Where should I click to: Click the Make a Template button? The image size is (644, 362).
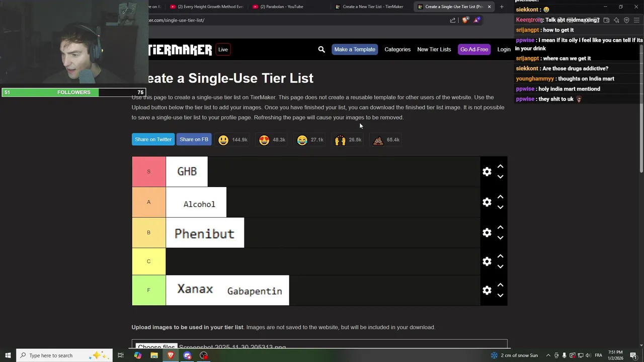point(355,49)
